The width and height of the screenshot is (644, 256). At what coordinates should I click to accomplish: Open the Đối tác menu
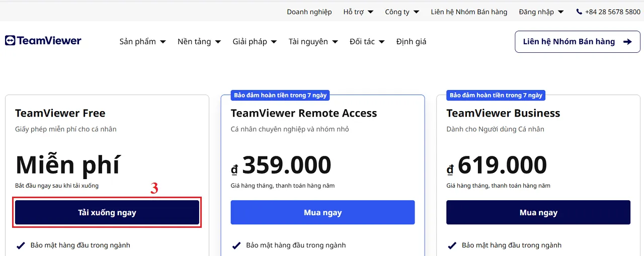367,42
